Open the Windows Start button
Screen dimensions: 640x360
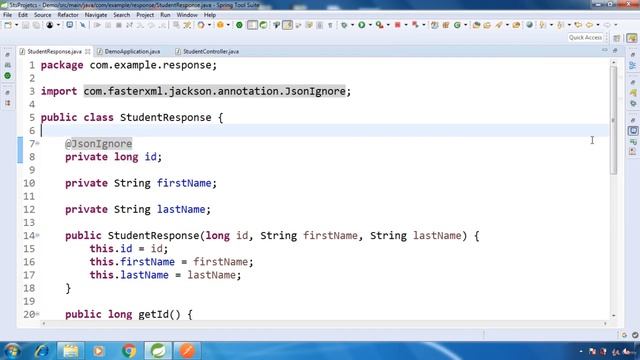coord(11,351)
